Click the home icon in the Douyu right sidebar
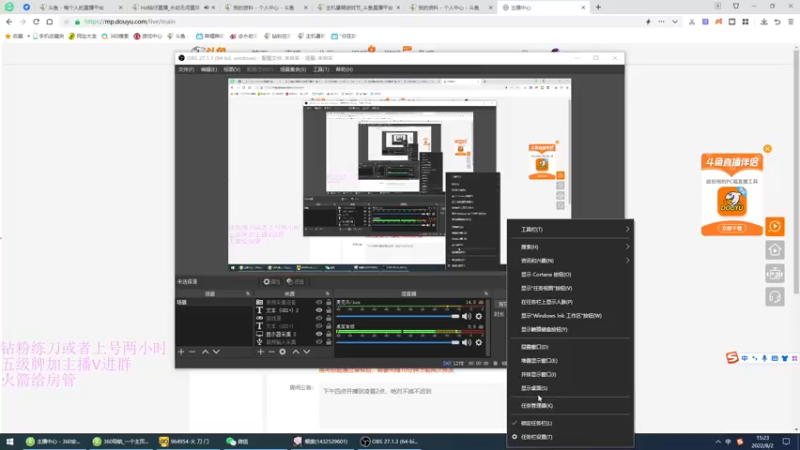 point(774,250)
